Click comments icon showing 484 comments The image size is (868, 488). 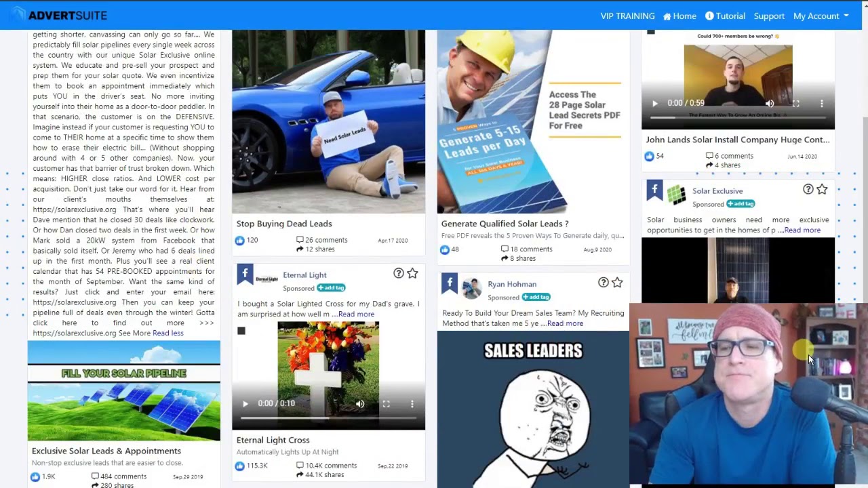pyautogui.click(x=95, y=476)
